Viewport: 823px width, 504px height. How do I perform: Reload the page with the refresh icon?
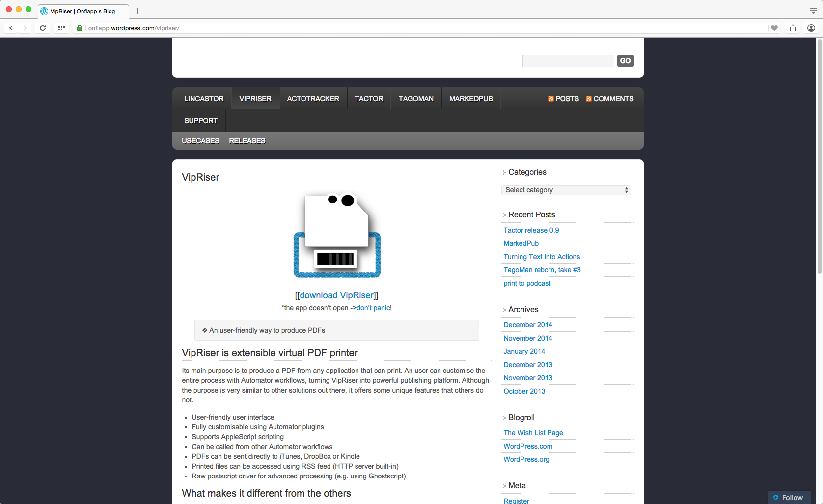43,28
